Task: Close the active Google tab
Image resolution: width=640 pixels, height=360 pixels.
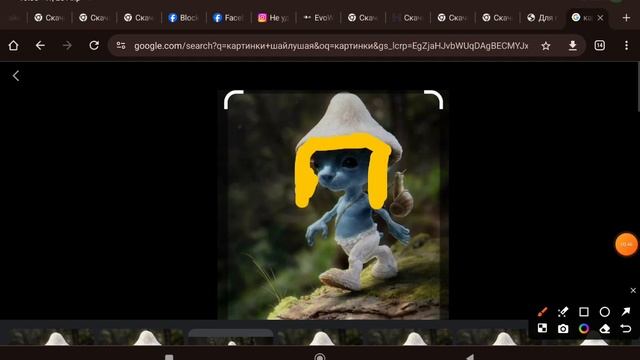Action: (x=600, y=18)
